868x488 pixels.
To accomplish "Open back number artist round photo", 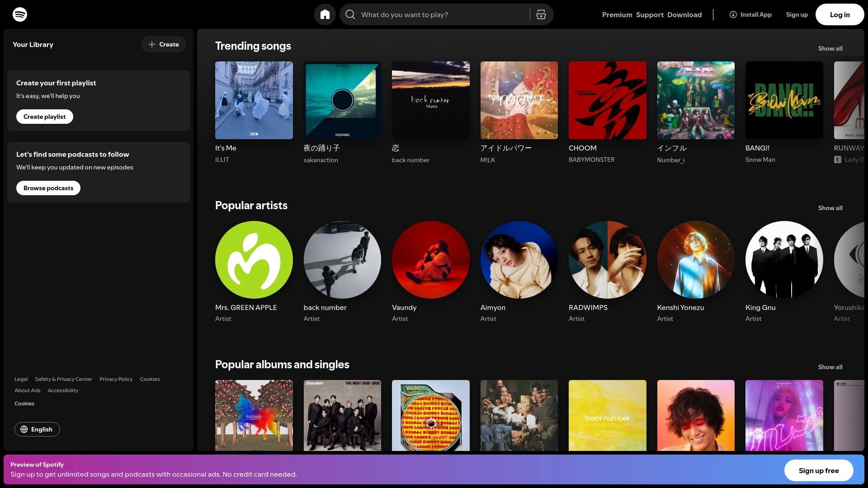I will (x=342, y=260).
